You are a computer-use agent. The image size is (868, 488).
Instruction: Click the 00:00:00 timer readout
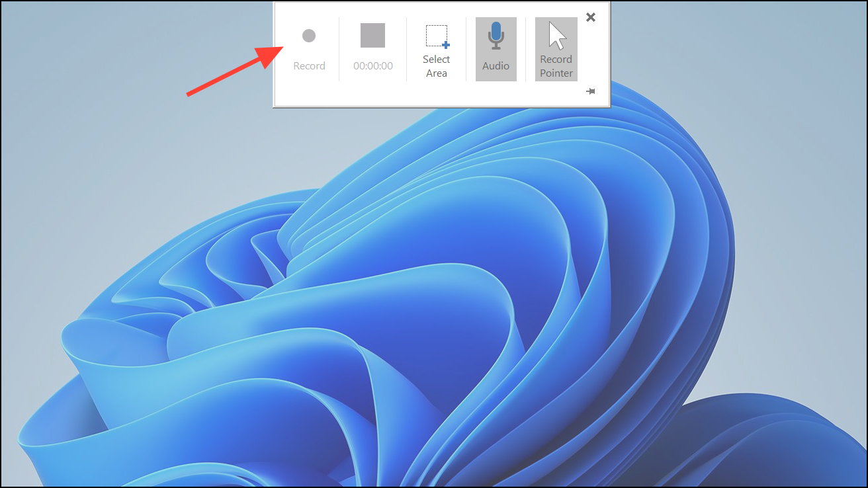point(373,66)
